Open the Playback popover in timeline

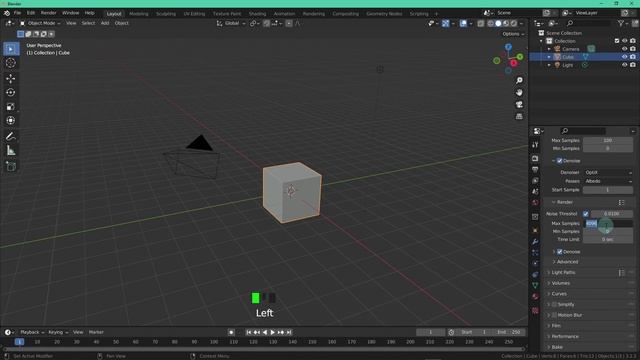pos(32,332)
